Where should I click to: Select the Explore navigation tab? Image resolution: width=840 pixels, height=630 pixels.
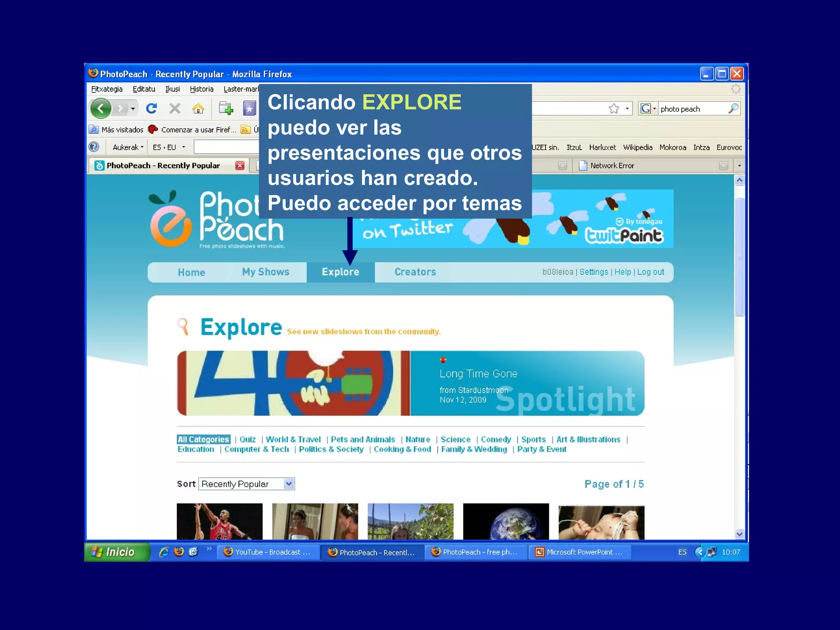[340, 272]
